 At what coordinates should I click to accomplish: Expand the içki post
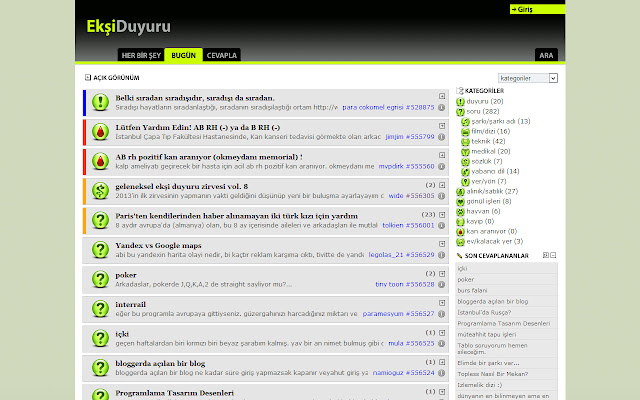click(442, 333)
